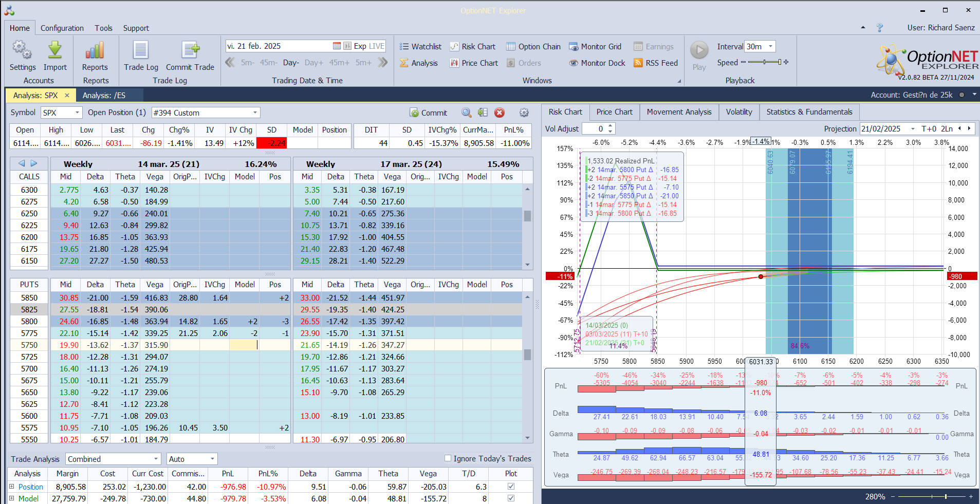This screenshot has height=504, width=980.
Task: Open the Monitor Dock window
Action: pos(597,63)
